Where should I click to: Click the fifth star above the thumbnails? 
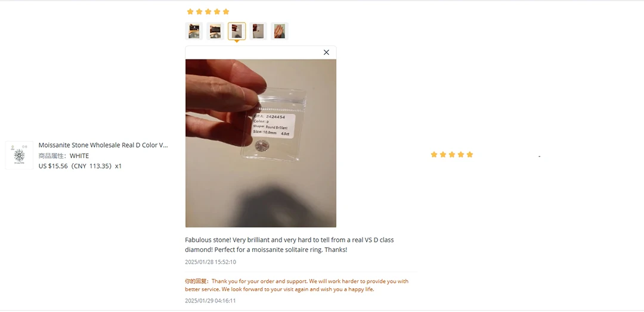coord(226,11)
